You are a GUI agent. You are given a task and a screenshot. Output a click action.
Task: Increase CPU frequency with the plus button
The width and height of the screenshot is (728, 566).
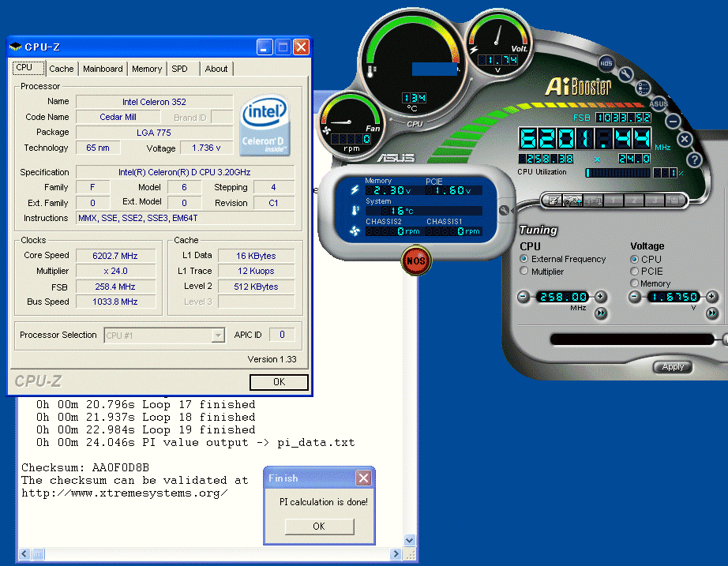coord(600,296)
